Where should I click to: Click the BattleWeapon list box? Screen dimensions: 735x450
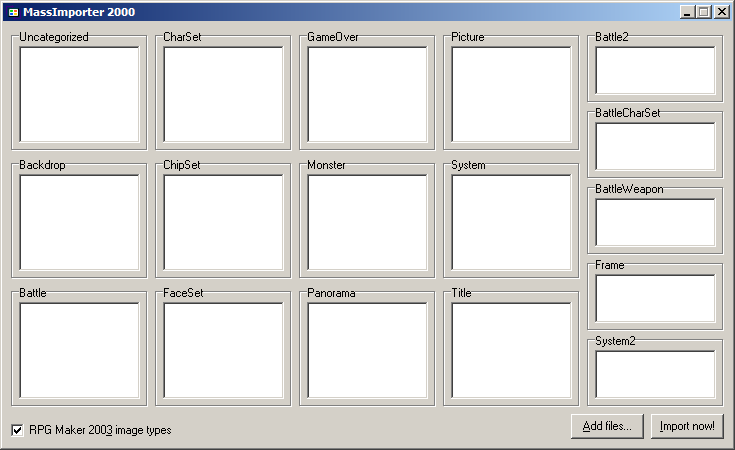pyautogui.click(x=655, y=222)
